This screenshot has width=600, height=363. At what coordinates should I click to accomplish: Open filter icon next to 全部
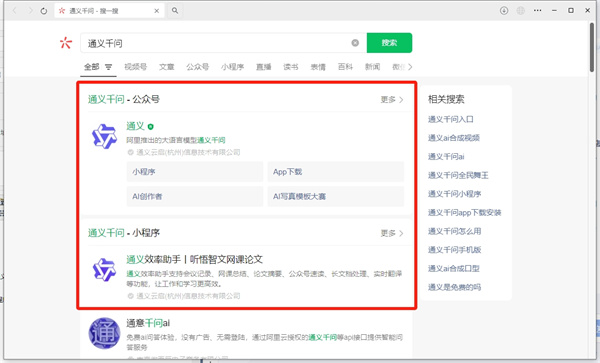click(x=109, y=67)
